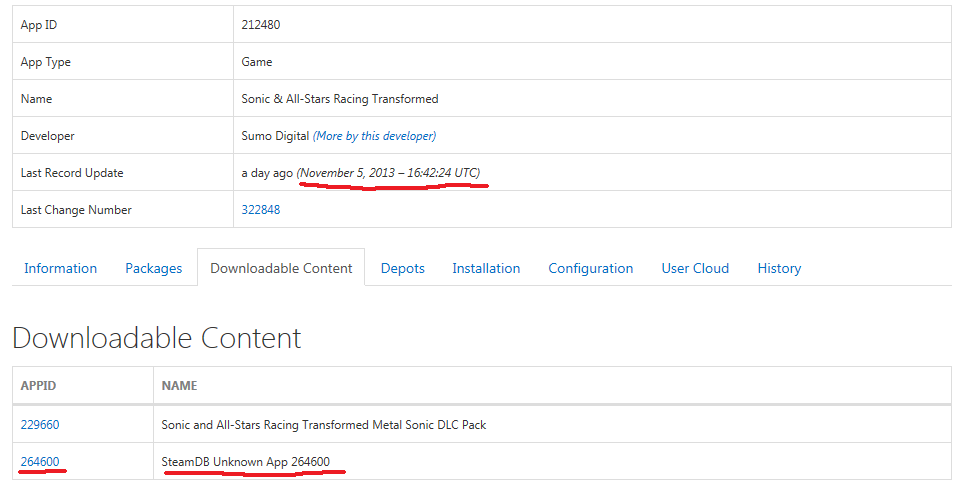Open the Configuration tab
This screenshot has height=497, width=969.
(x=590, y=268)
